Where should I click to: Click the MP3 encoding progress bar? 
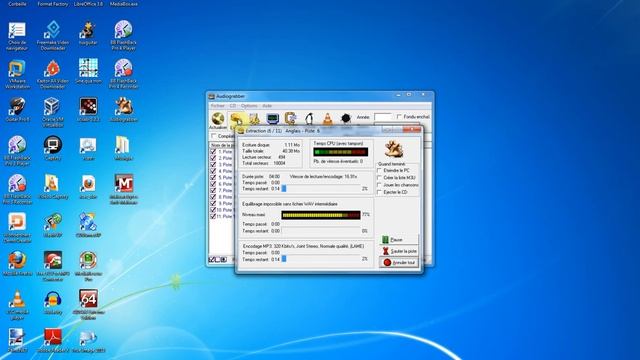(321, 259)
